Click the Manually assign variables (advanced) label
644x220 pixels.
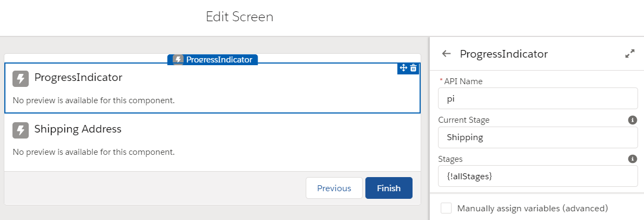(532, 208)
